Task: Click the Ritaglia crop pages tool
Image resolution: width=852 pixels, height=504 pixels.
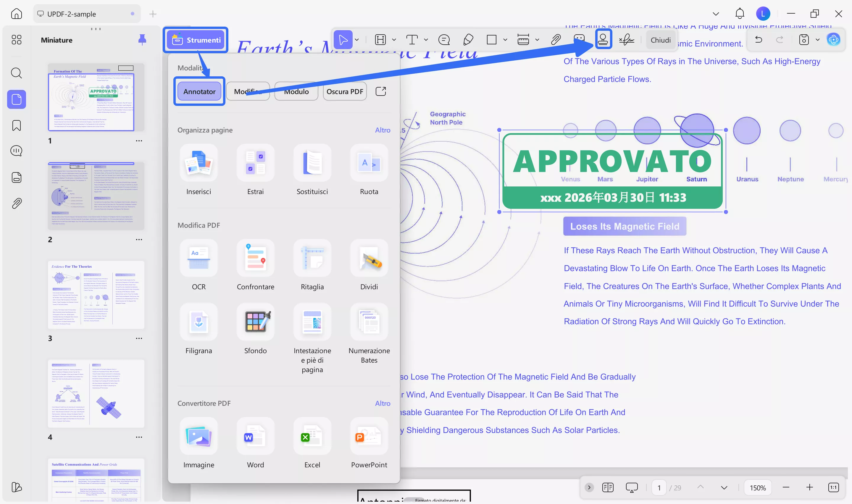Action: [x=312, y=258]
